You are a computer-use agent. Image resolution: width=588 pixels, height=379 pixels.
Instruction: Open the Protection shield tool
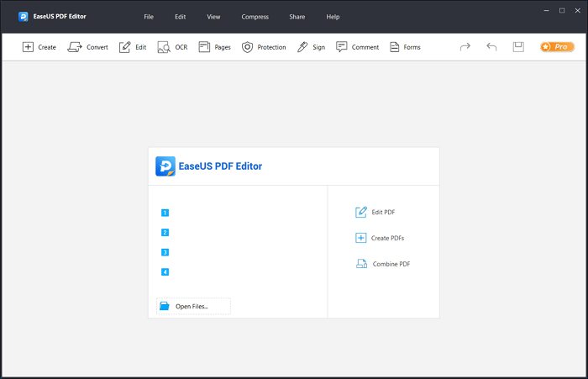coord(264,47)
